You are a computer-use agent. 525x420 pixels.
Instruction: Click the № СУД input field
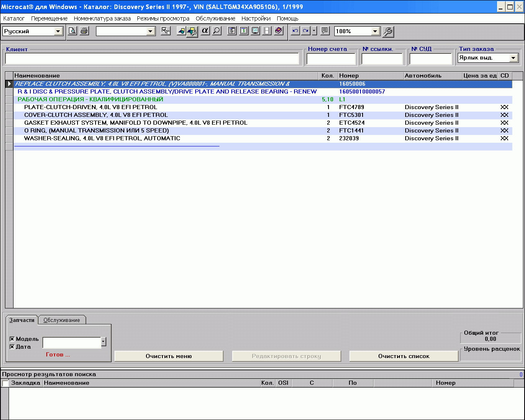[431, 59]
